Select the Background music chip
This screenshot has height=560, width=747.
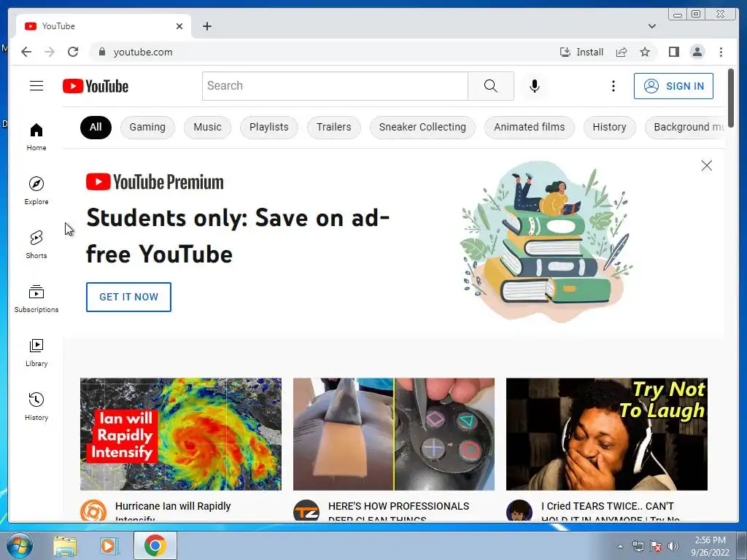click(685, 127)
